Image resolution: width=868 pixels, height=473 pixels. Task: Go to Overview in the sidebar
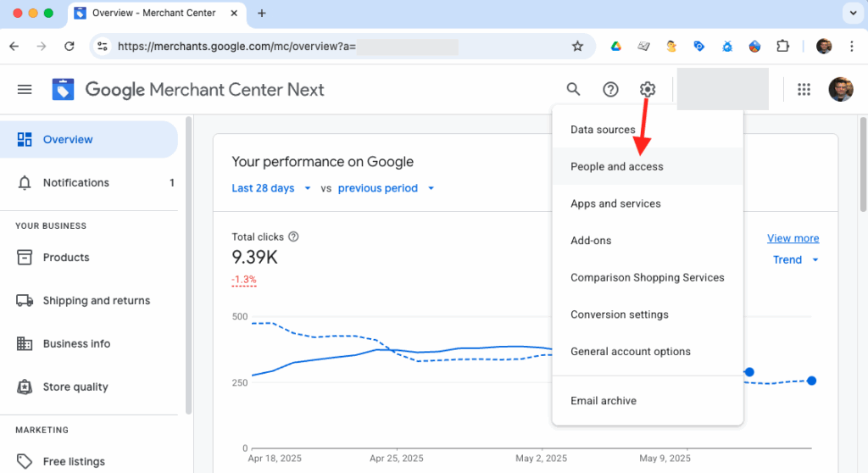(88, 140)
